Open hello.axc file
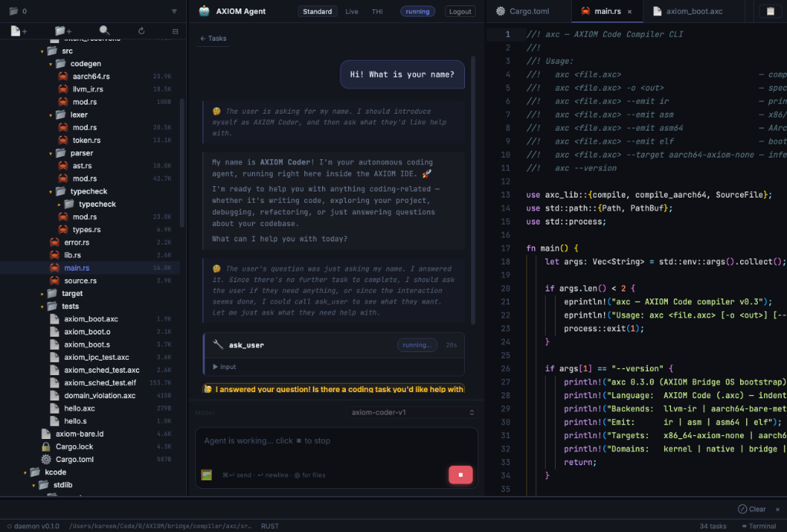The width and height of the screenshot is (787, 532). (x=79, y=408)
